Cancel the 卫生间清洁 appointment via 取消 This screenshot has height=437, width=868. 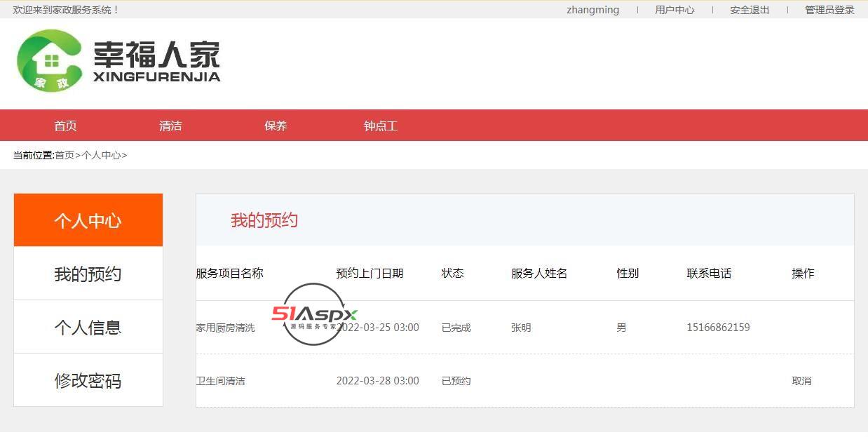click(x=801, y=381)
